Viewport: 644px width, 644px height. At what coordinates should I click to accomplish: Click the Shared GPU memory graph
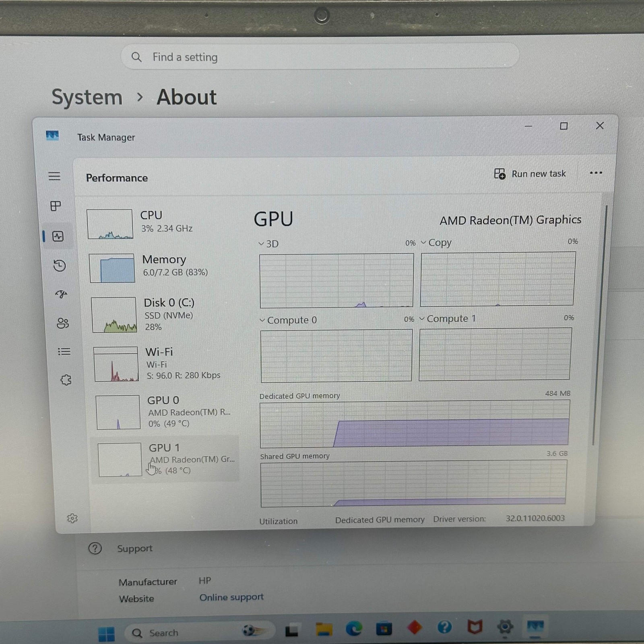(x=413, y=483)
